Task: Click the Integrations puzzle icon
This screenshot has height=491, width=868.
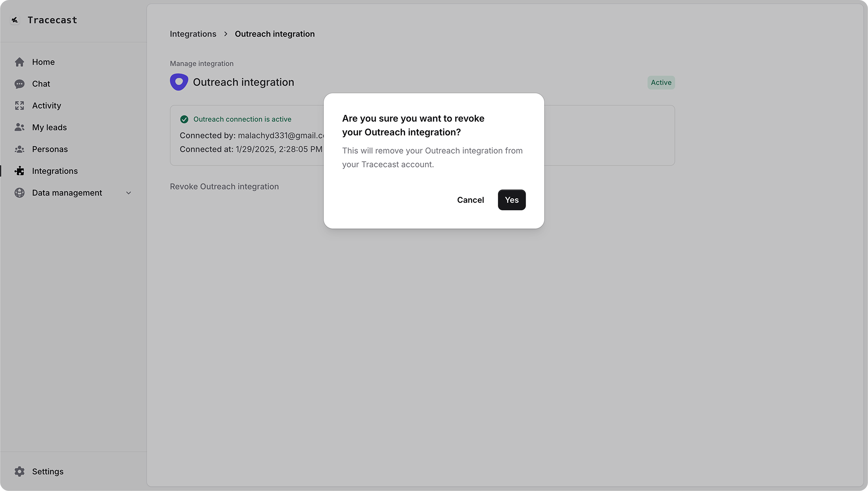Action: pos(20,171)
